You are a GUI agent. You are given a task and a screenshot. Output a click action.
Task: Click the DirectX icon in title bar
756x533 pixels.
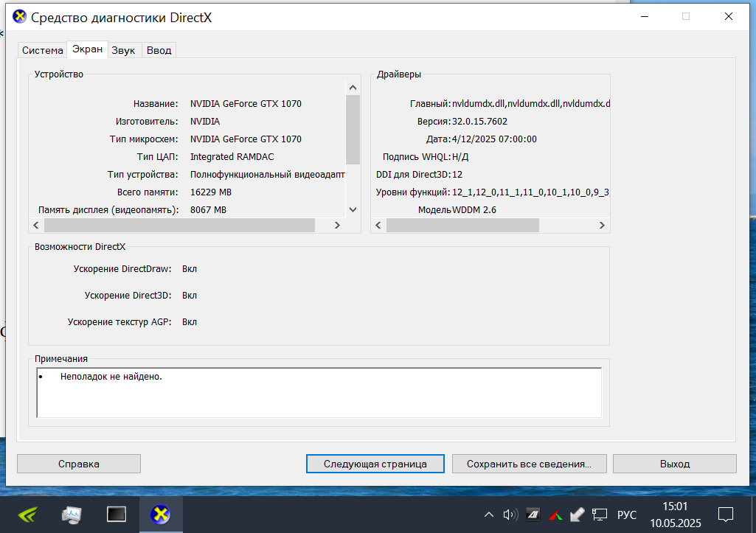(19, 17)
